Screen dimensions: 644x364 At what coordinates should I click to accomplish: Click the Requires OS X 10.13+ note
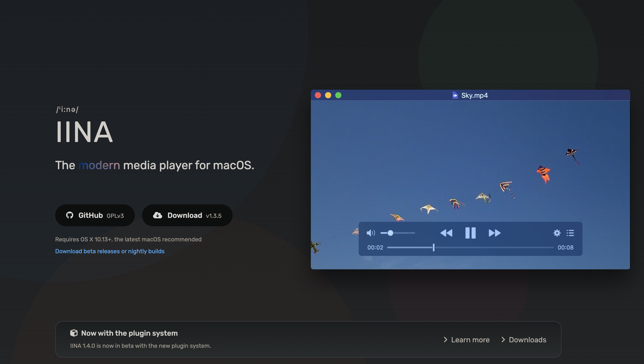pyautogui.click(x=128, y=239)
